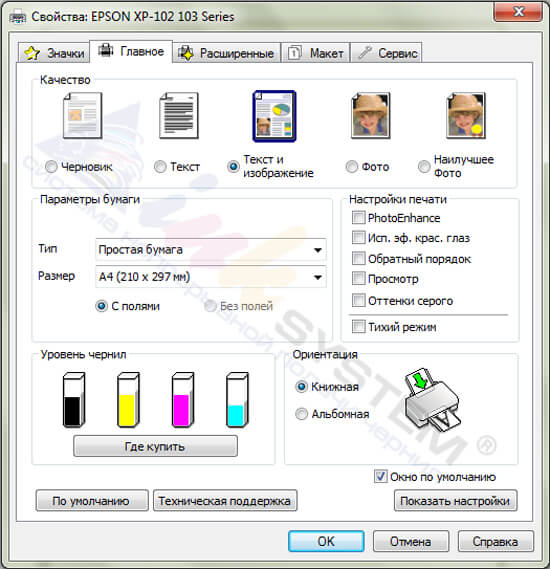Open help with Справка button

(496, 541)
